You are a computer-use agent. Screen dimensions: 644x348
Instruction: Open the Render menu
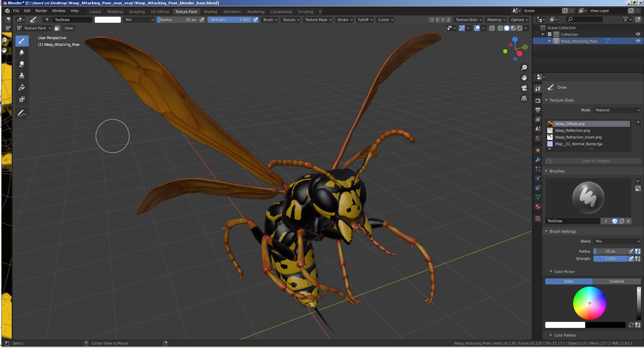coord(42,11)
